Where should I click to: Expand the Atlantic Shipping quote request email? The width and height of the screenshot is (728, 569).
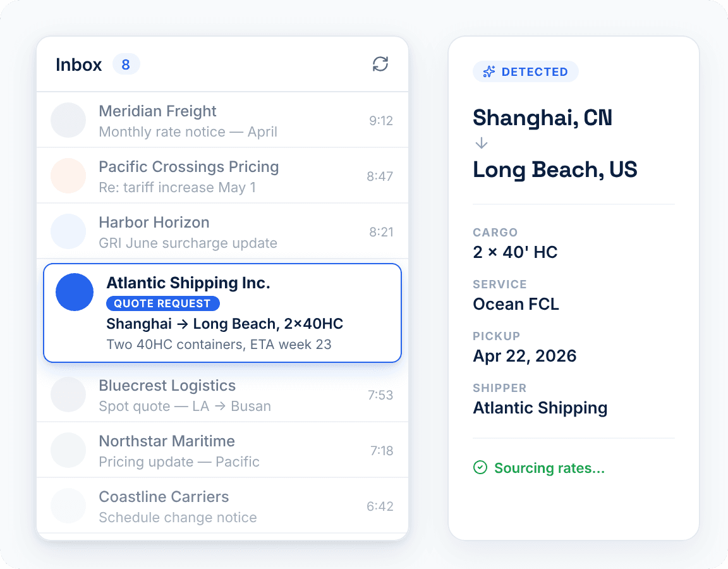coord(222,312)
